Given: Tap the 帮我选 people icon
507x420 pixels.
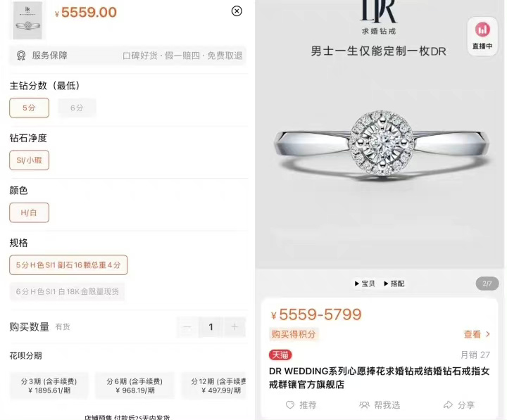Looking at the screenshot, I should click(x=364, y=405).
